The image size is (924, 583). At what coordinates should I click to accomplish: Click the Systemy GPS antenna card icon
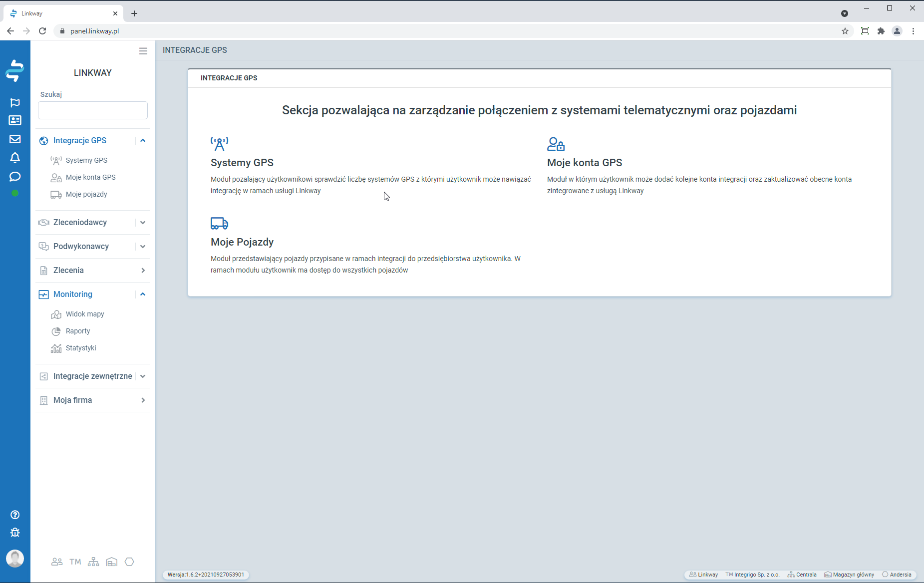tap(220, 144)
